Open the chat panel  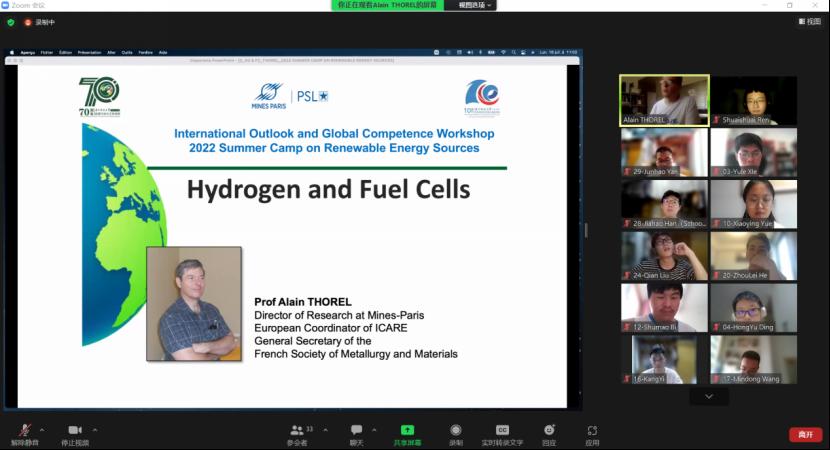point(356,430)
